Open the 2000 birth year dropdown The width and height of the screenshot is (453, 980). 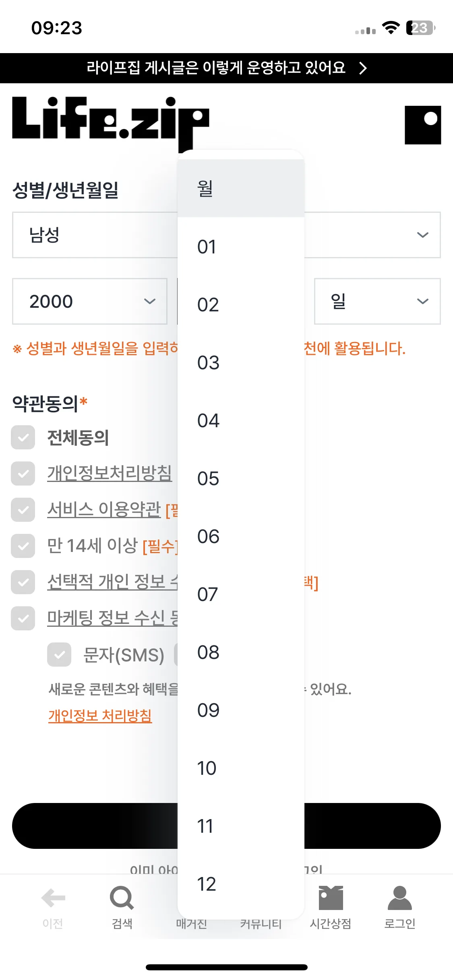(x=90, y=301)
